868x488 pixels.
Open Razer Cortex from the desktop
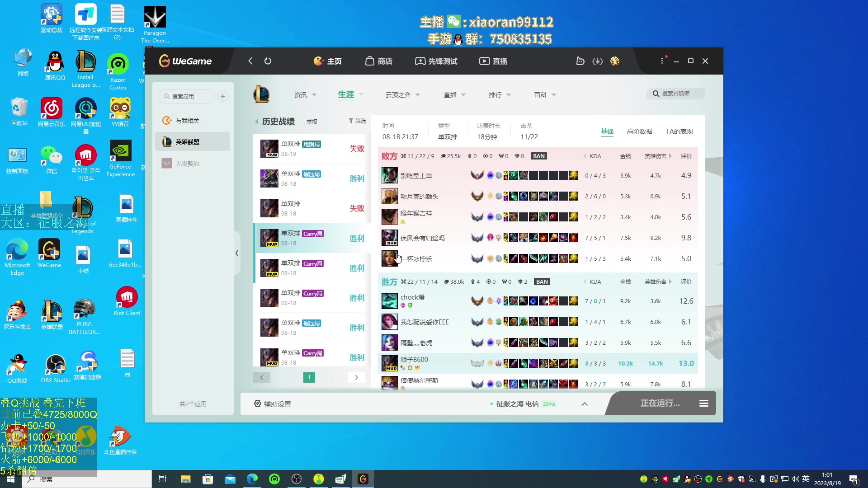[x=118, y=71]
